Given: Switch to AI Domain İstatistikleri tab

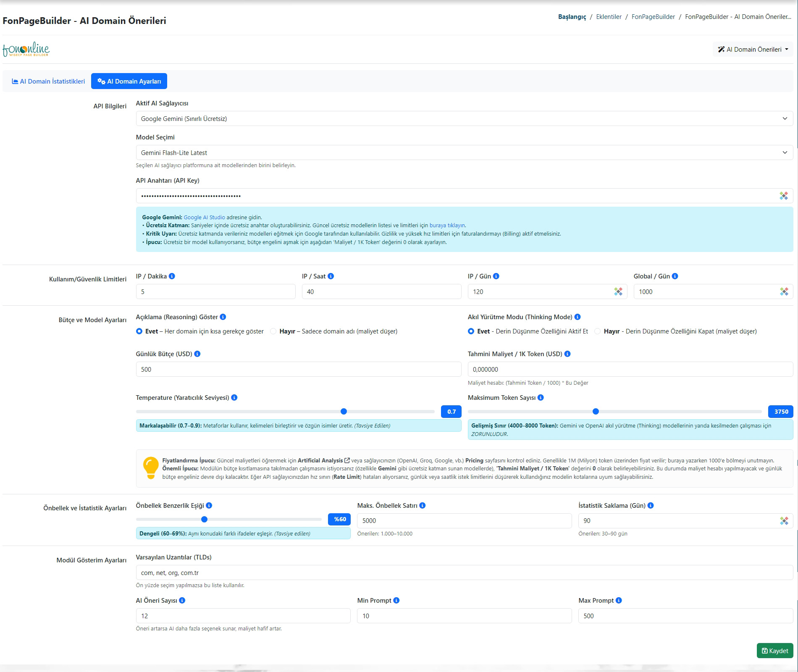Looking at the screenshot, I should [x=48, y=81].
